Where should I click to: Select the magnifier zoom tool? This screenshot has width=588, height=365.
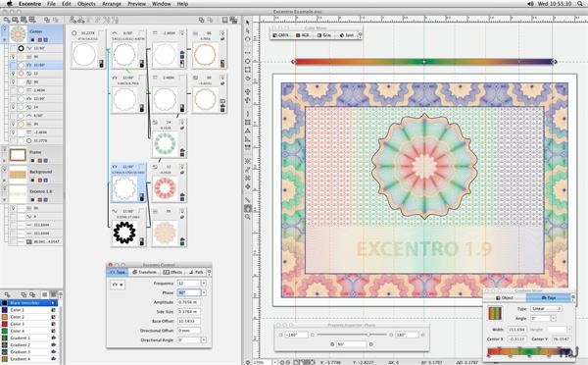point(248,217)
